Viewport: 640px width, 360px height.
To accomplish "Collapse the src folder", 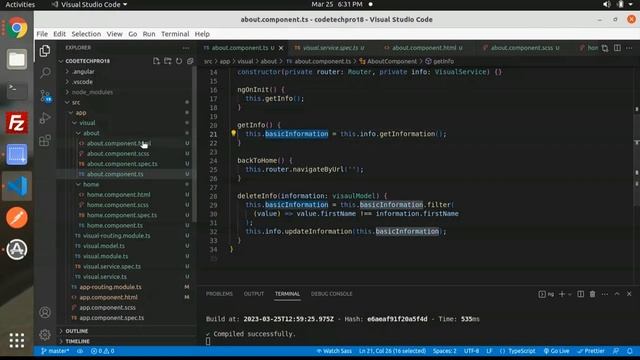I will [76, 102].
